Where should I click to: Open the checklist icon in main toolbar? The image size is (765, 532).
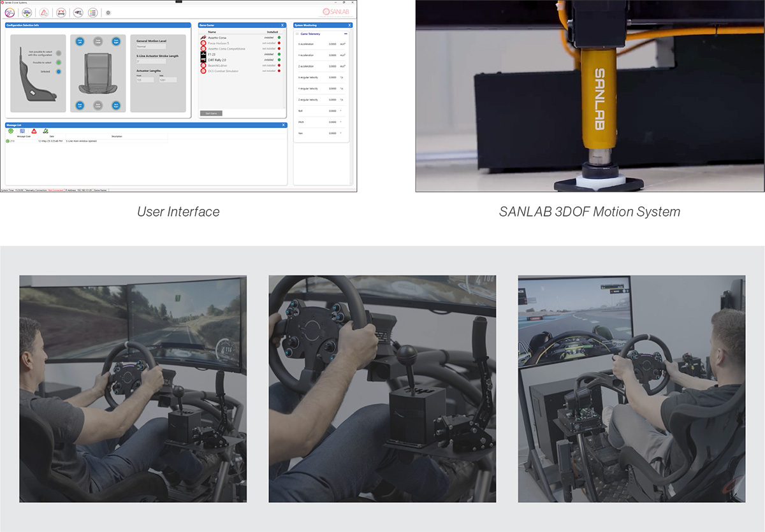[93, 12]
